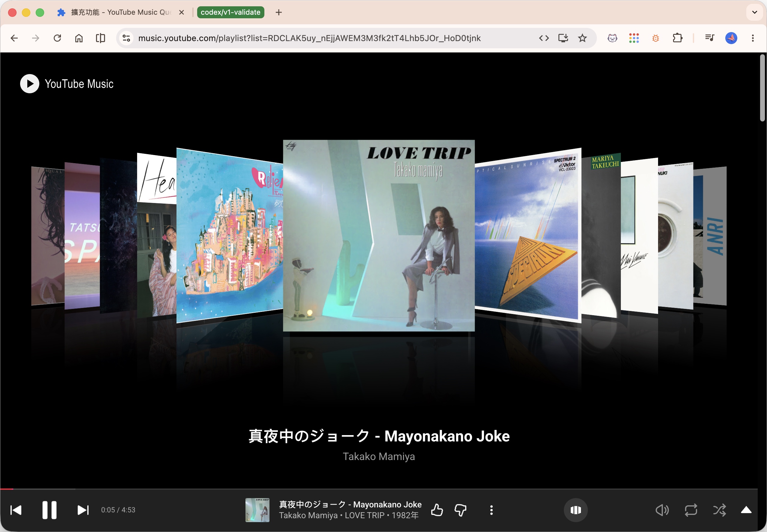
Task: Reload the current page
Action: click(x=57, y=38)
